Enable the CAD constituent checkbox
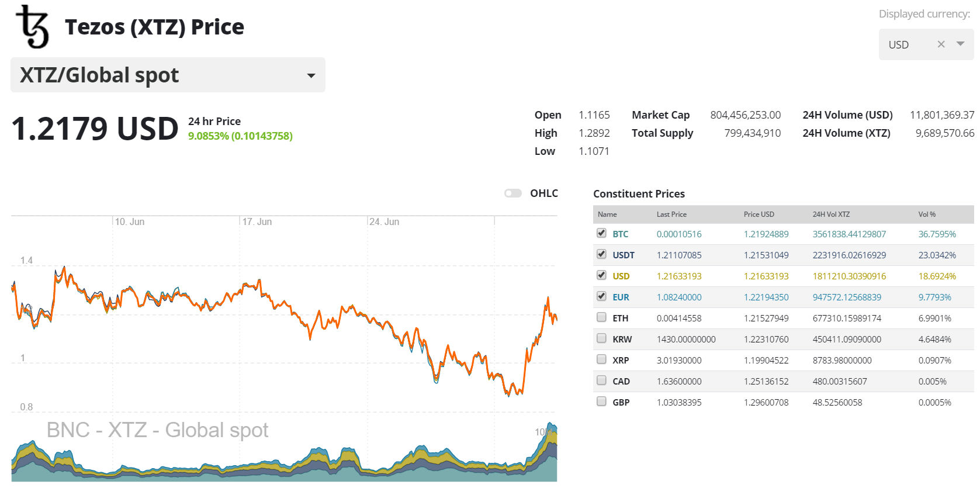Viewport: 980px width, 488px height. (601, 380)
